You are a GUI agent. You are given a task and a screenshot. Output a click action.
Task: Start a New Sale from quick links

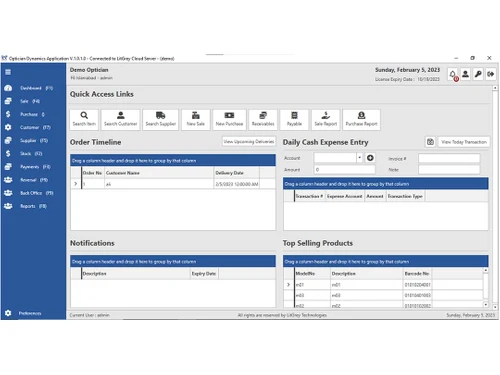point(196,119)
